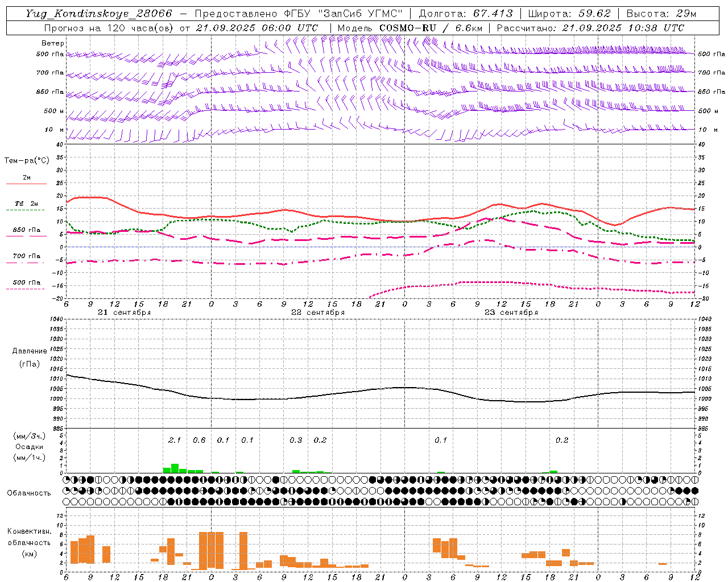Click the dashed line sample under "Td 2м"

coord(26,210)
